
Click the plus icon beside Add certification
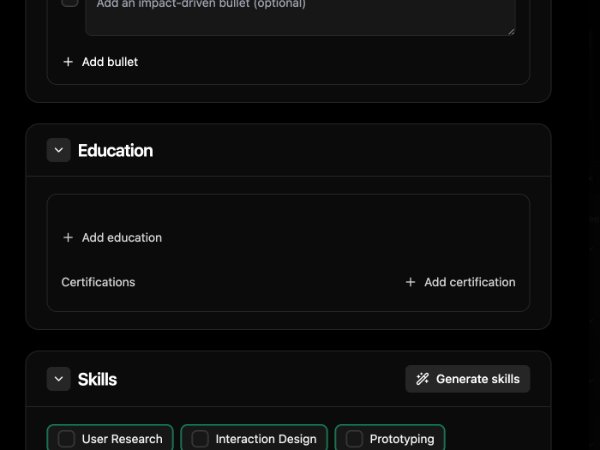coord(410,282)
